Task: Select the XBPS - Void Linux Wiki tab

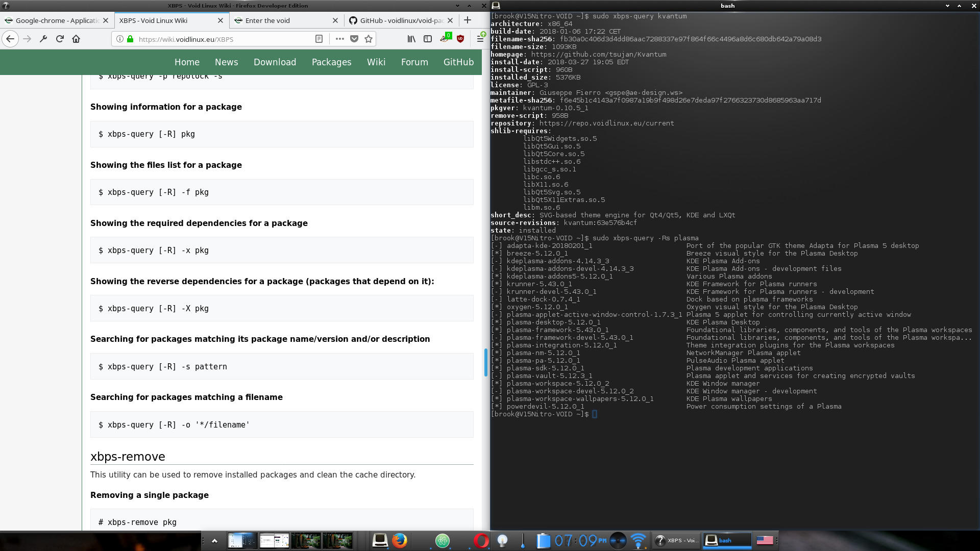Action: 171,20
